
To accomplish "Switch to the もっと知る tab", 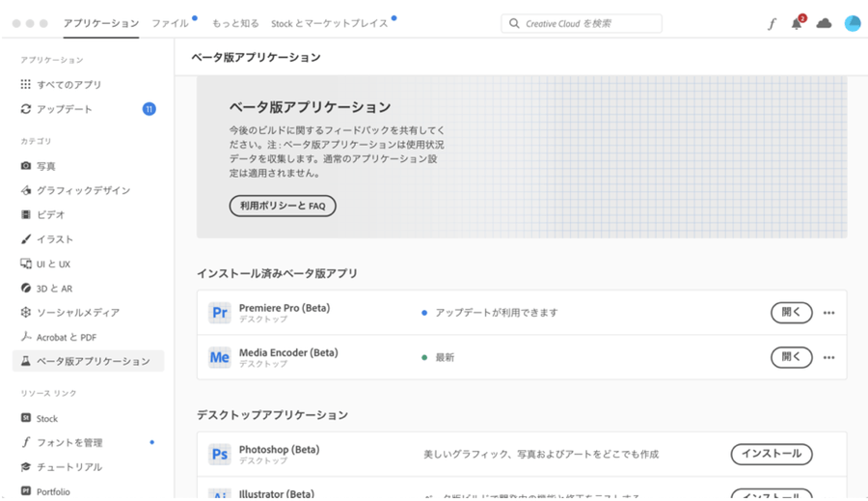I will [235, 23].
